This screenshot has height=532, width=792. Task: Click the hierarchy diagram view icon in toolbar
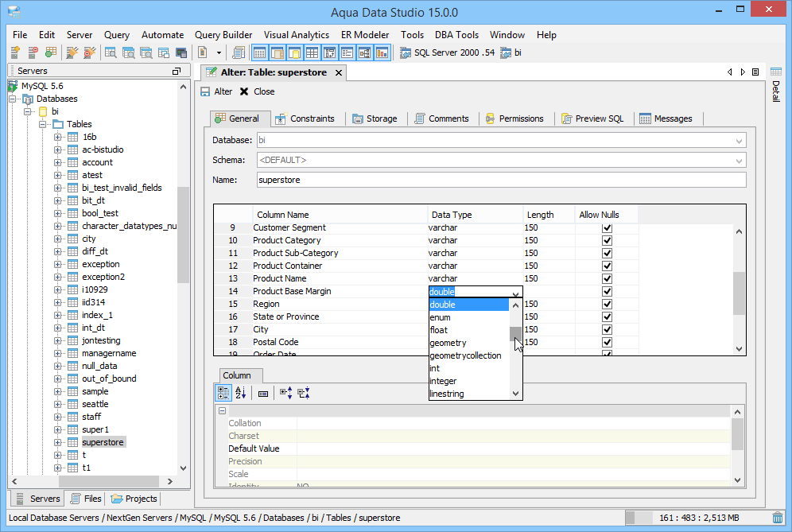coord(365,52)
